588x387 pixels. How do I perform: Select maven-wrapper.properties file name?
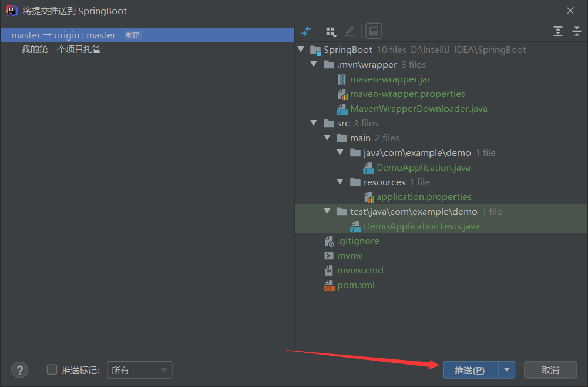[x=407, y=94]
